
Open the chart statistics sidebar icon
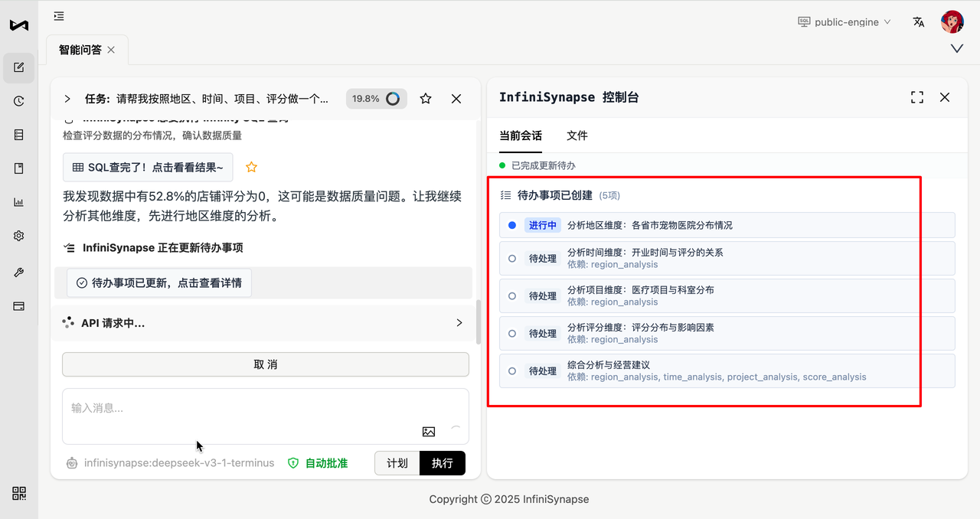[x=19, y=202]
